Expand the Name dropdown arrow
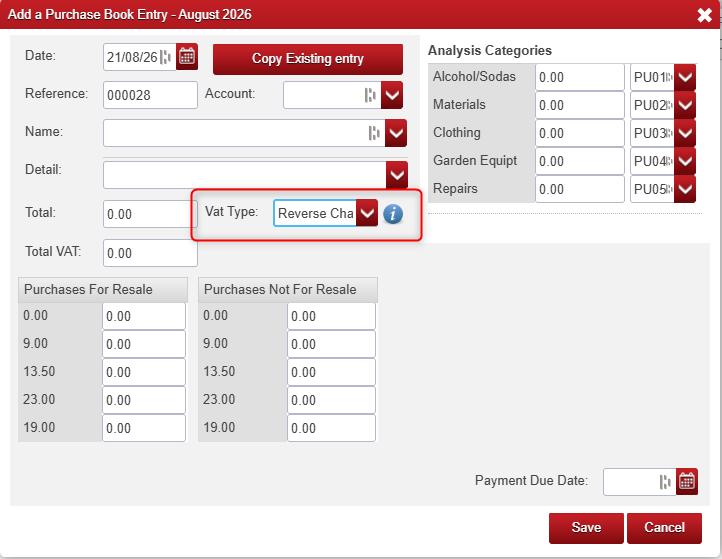Screen dimensions: 722x559 pyautogui.click(x=396, y=133)
